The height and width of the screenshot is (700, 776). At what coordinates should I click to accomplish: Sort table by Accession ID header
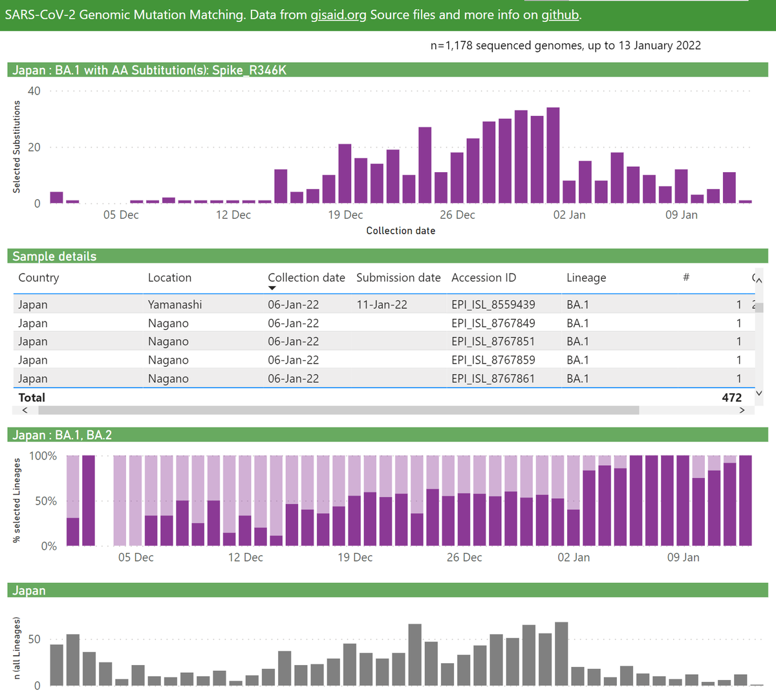(484, 278)
